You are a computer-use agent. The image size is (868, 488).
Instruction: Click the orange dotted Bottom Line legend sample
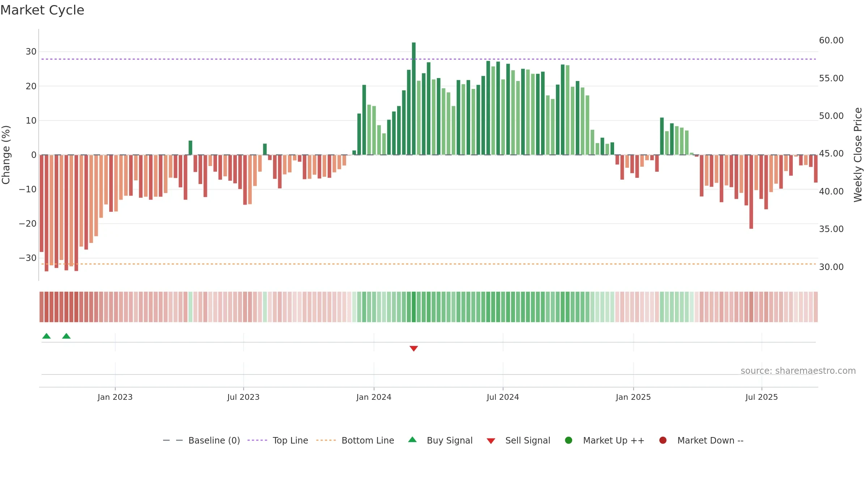click(326, 440)
